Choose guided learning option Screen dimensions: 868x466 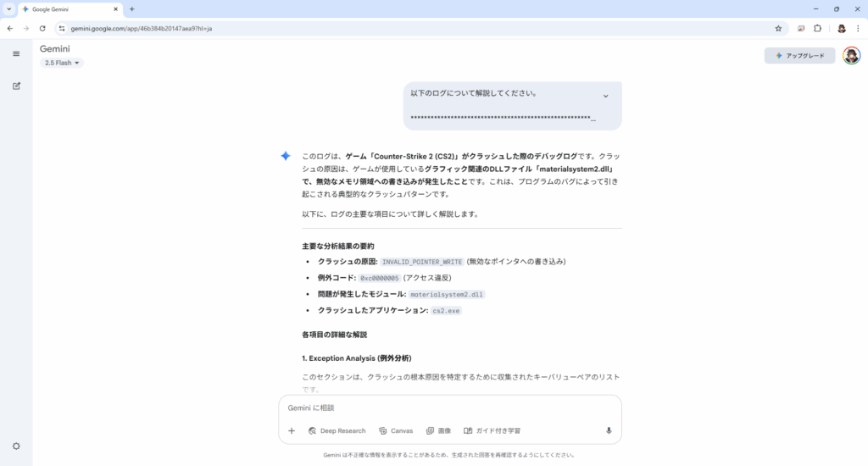click(492, 430)
